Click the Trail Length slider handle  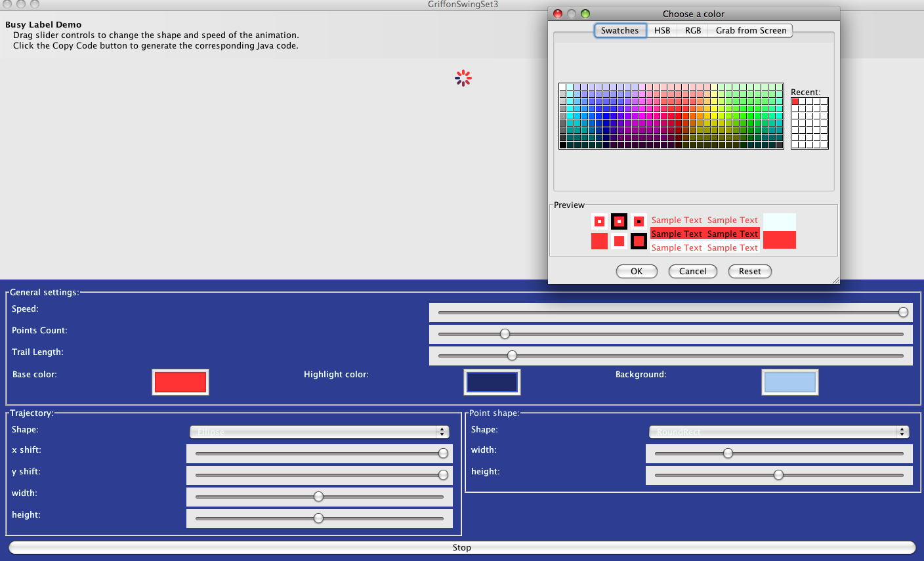click(512, 356)
